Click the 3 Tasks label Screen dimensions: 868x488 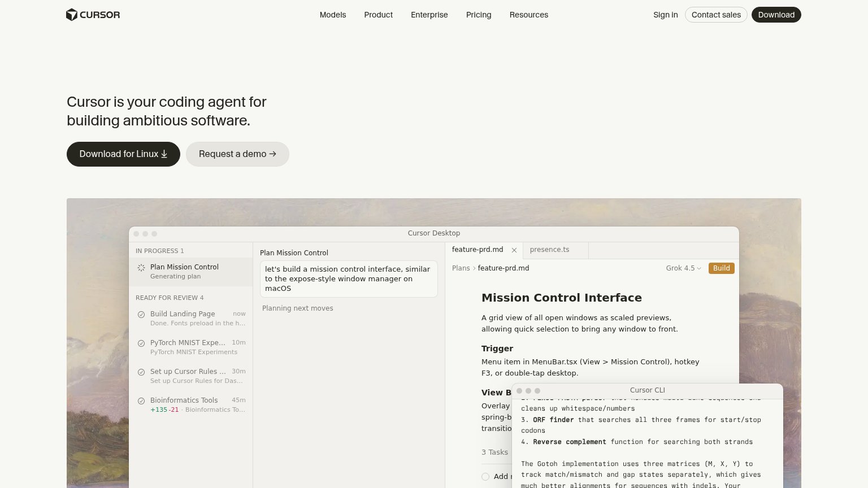coord(495,452)
